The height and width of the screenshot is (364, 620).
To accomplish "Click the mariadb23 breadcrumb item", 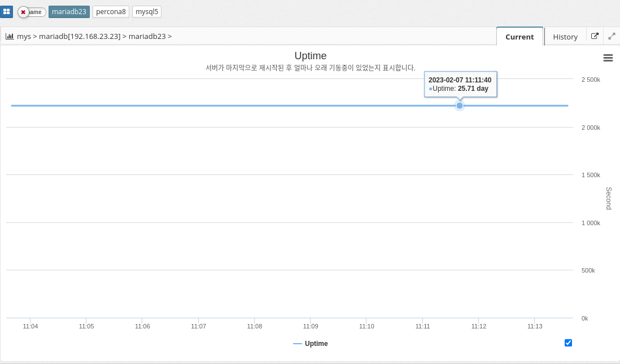I will [x=147, y=36].
